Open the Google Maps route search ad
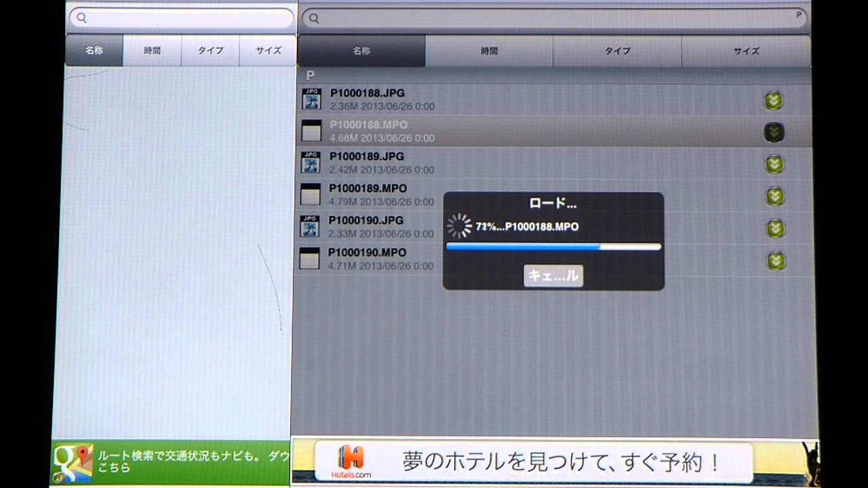Screen dimensions: 868x488 click(x=170, y=463)
